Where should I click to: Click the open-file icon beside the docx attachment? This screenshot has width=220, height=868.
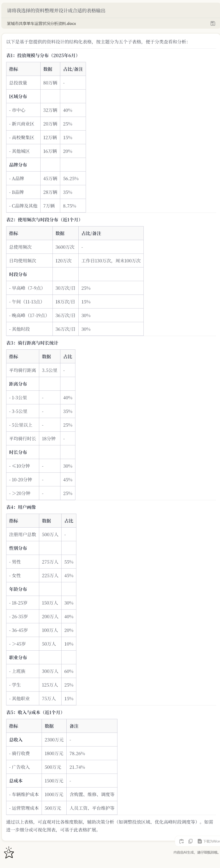click(213, 24)
